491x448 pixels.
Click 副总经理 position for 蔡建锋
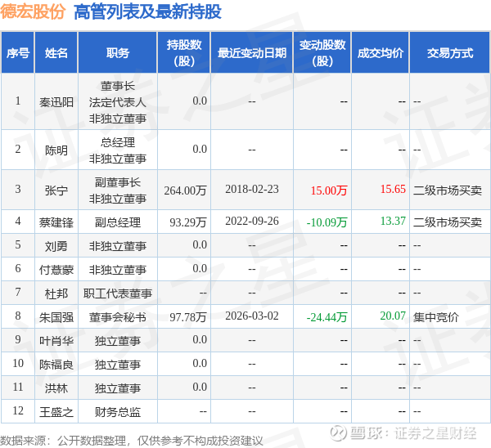point(117,222)
